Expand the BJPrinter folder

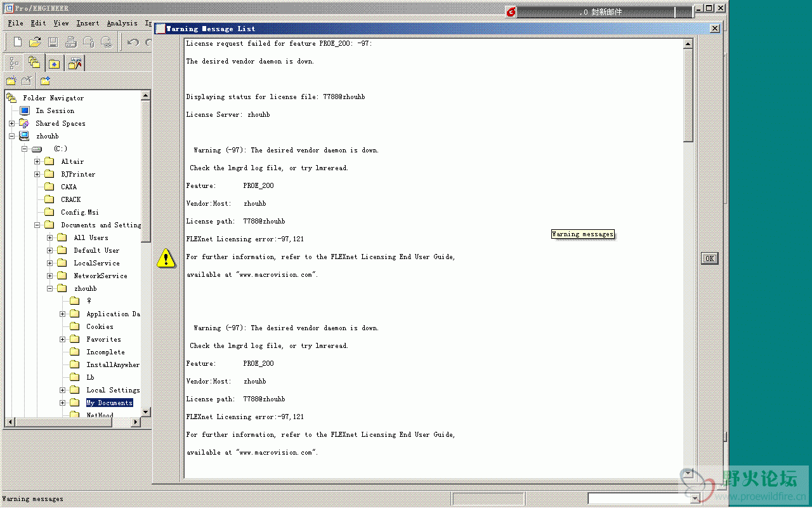(37, 174)
